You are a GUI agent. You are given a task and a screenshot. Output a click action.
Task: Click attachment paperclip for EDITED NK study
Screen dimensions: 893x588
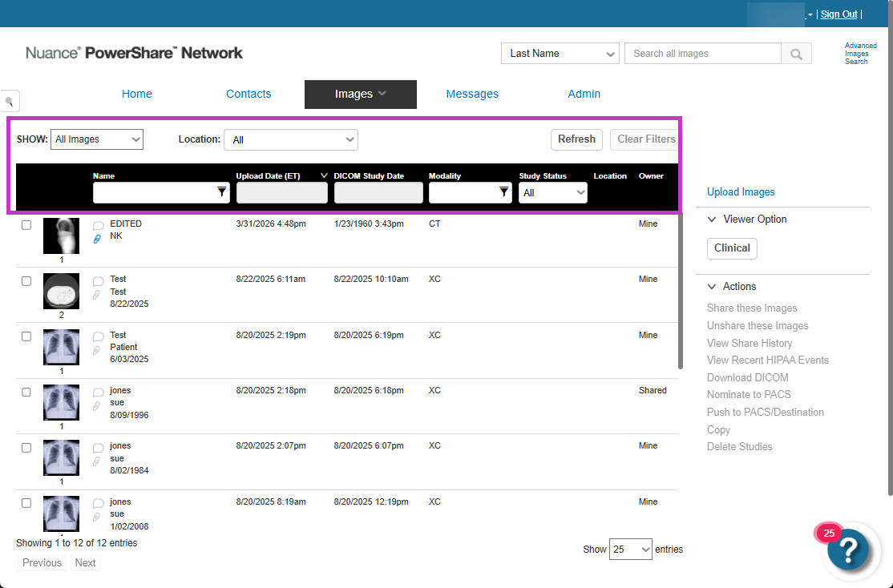tap(97, 239)
